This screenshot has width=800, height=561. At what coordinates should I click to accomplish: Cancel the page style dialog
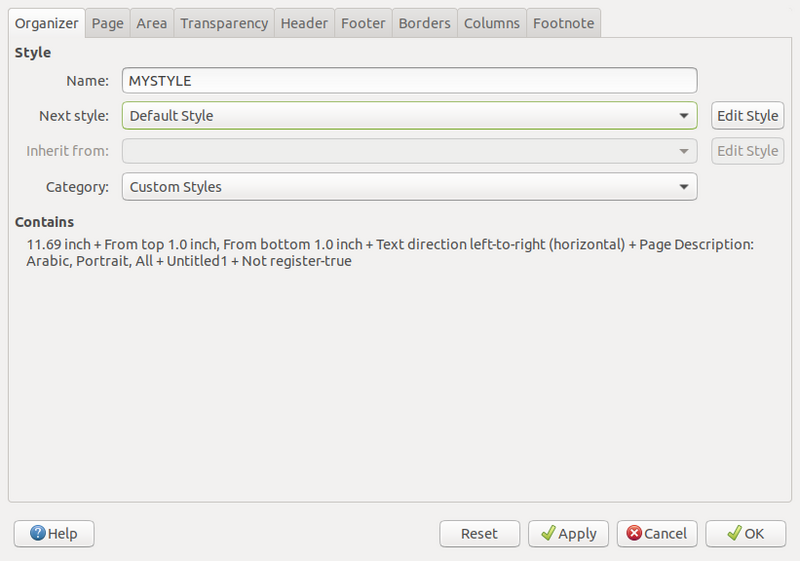[x=657, y=533]
